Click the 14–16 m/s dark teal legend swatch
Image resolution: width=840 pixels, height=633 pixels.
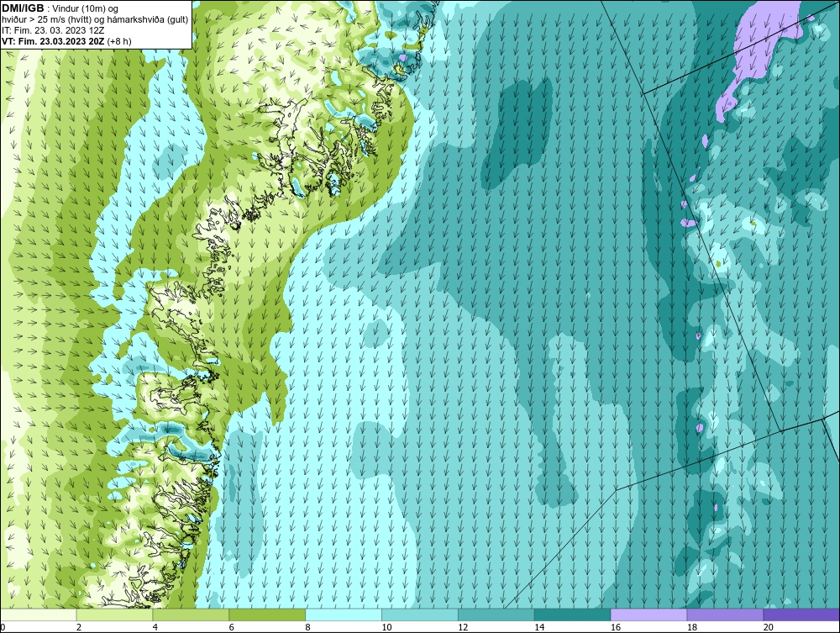(x=573, y=615)
